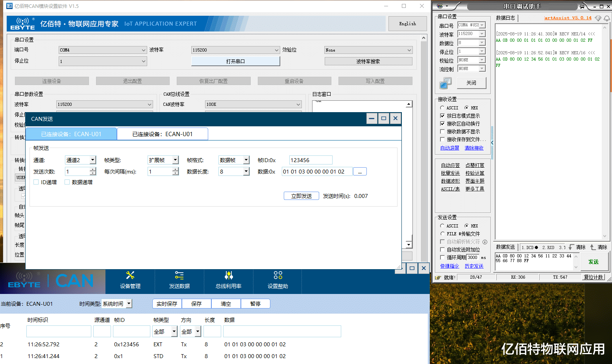This screenshot has width=612, height=364.
Task: Switch to the second 已连接设备: ECAN-U01 tab
Action: point(163,134)
